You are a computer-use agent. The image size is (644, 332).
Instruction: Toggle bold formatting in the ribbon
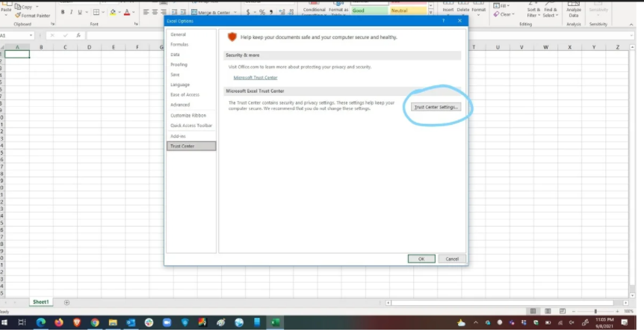63,12
